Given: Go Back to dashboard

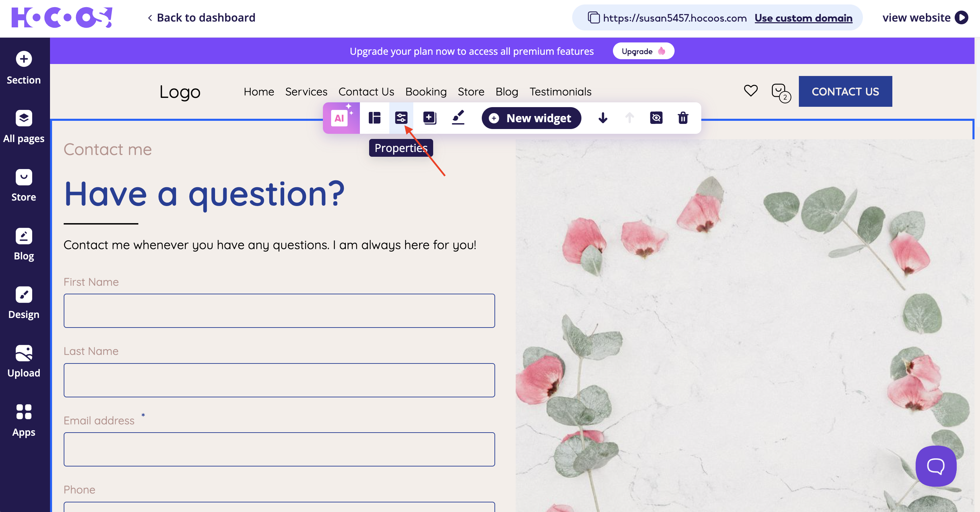Looking at the screenshot, I should coord(202,17).
